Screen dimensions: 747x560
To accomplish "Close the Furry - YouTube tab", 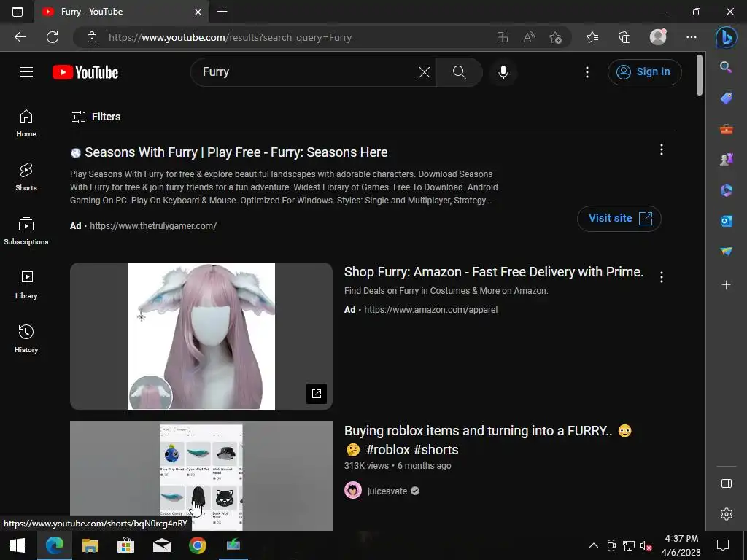I will 198,12.
